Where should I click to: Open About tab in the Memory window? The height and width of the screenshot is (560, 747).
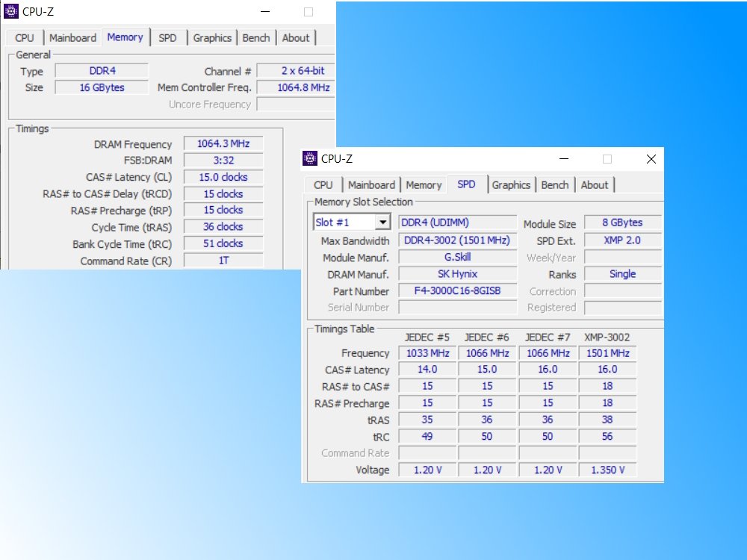pos(295,38)
